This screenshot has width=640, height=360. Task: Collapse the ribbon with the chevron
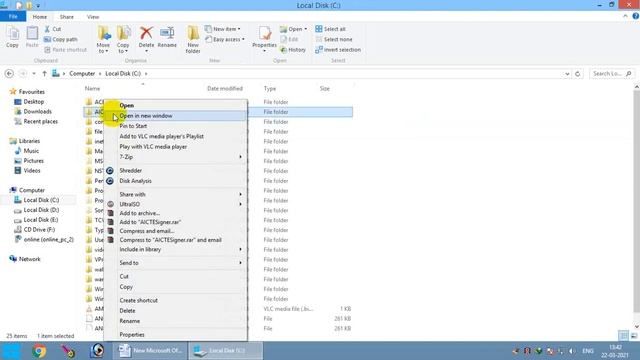click(625, 16)
